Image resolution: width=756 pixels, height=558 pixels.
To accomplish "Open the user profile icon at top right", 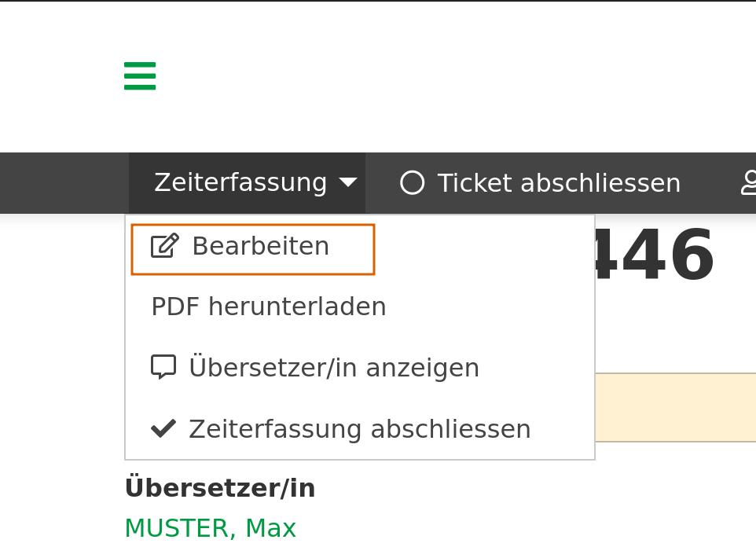I will pos(751,182).
